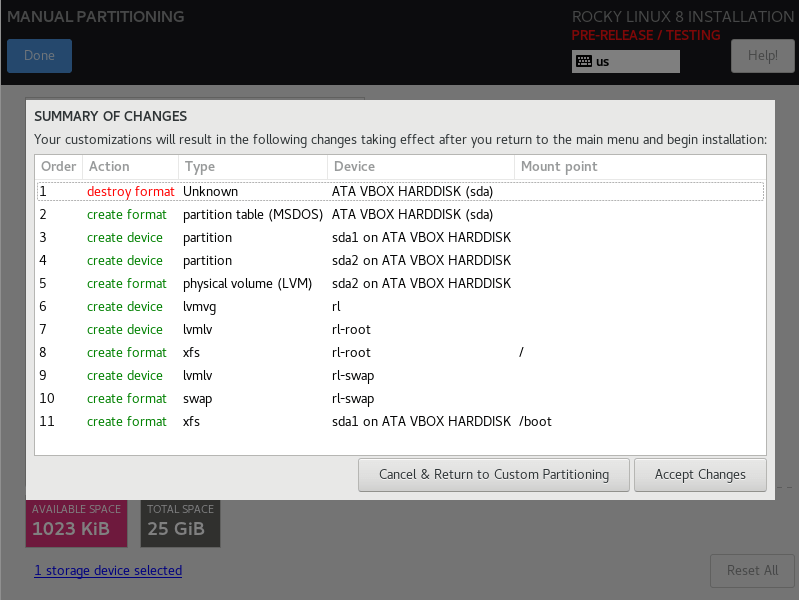Click 'Unknown' type cell
This screenshot has height=600, width=799.
[210, 192]
